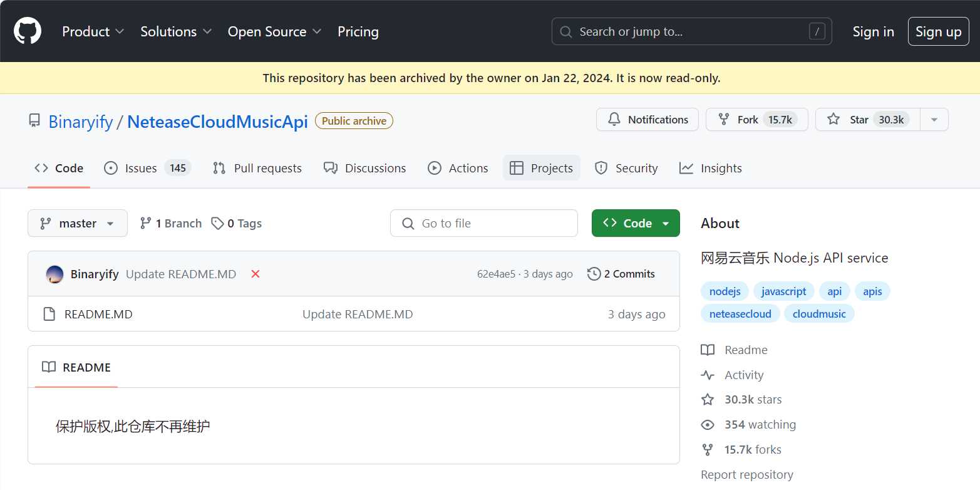Image resolution: width=980 pixels, height=490 pixels.
Task: Click the nodejs topic tag
Action: click(x=725, y=291)
